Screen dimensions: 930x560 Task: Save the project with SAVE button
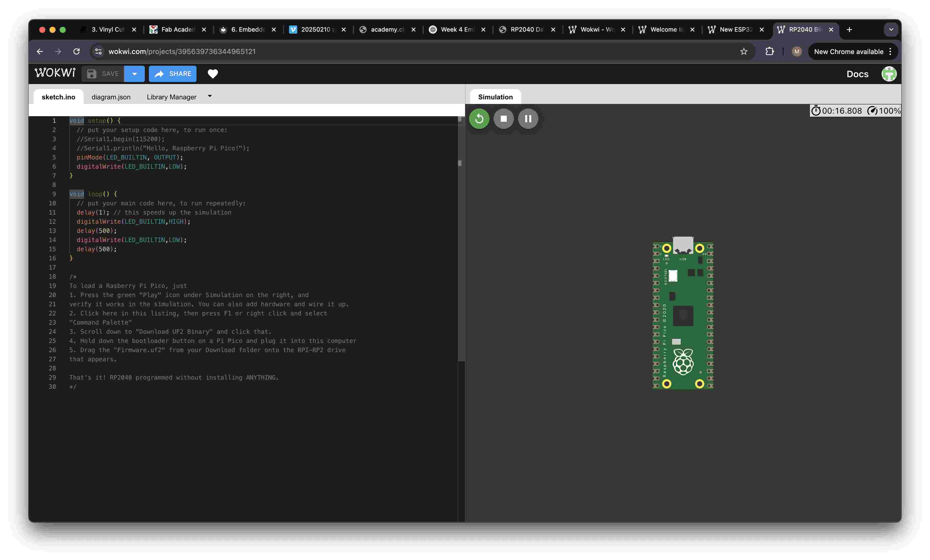click(x=103, y=74)
